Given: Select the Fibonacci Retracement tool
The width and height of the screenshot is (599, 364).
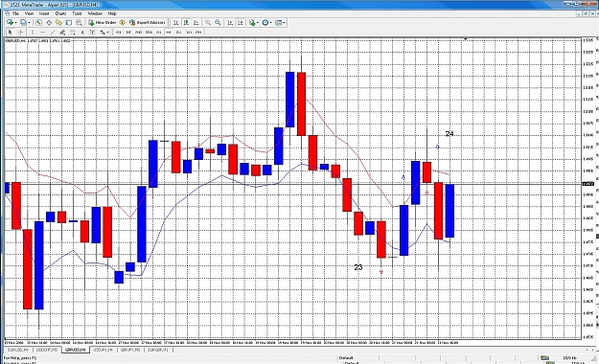Looking at the screenshot, I should coord(73,32).
